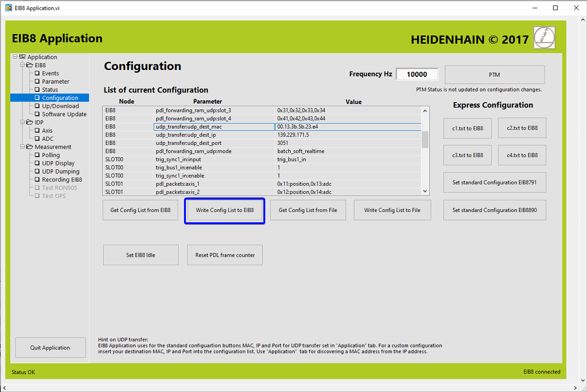Click the PTM button
Viewport: 587px width, 392px height.
pos(495,75)
